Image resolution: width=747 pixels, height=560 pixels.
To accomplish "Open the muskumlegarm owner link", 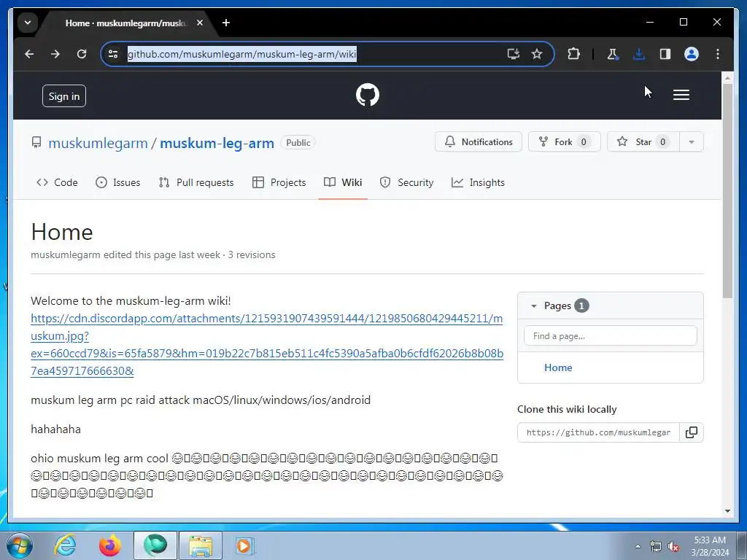I will [98, 144].
